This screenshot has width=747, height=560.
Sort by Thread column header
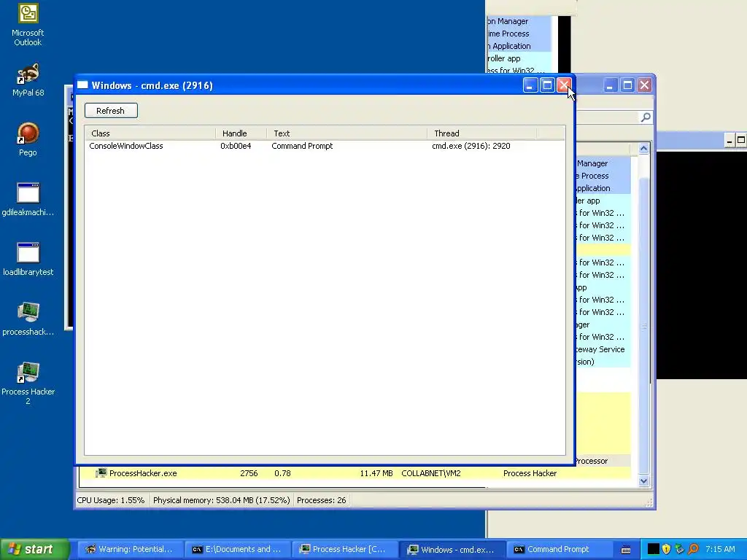[481, 133]
